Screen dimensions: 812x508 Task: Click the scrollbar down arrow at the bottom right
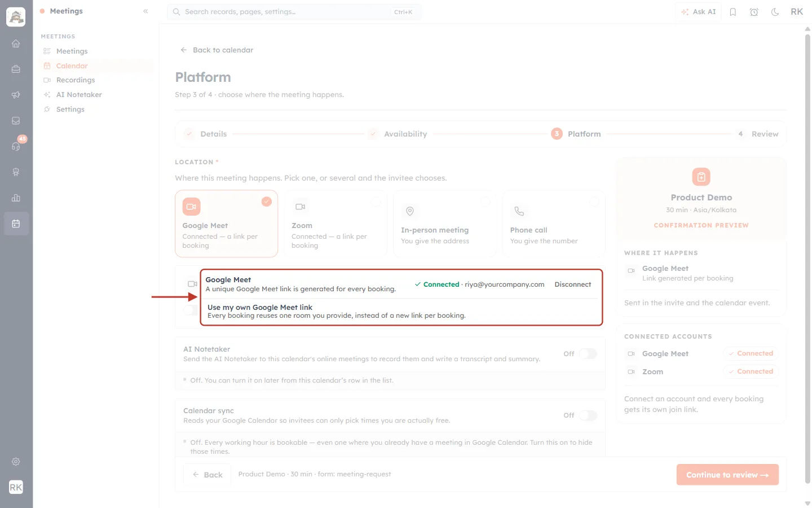click(x=807, y=503)
